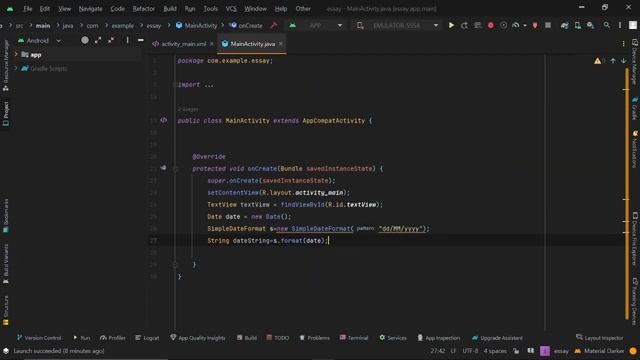Click the yellow warning icon in editor corner
Screen dimensions: 640x360
[598, 61]
